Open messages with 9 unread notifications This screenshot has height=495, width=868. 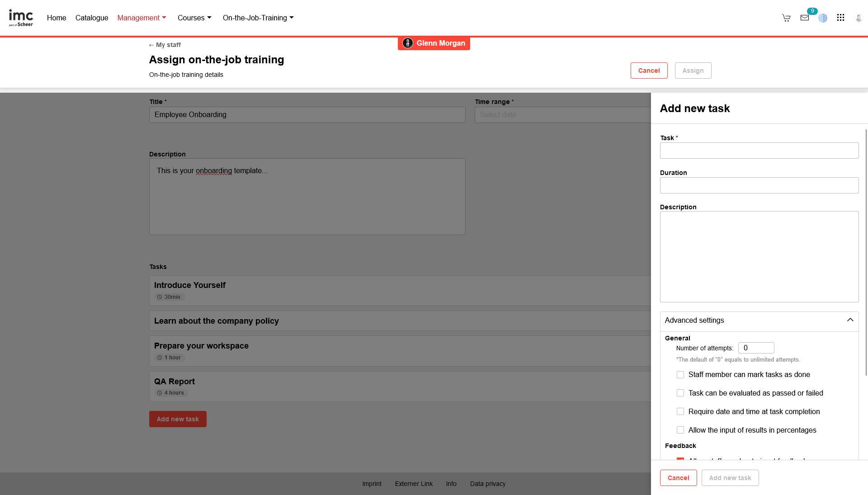point(805,18)
